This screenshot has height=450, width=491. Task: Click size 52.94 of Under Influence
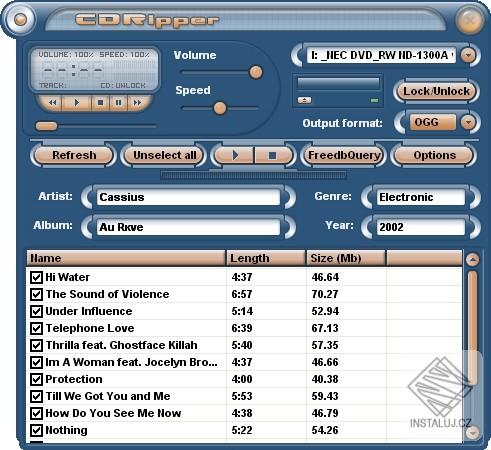(325, 311)
